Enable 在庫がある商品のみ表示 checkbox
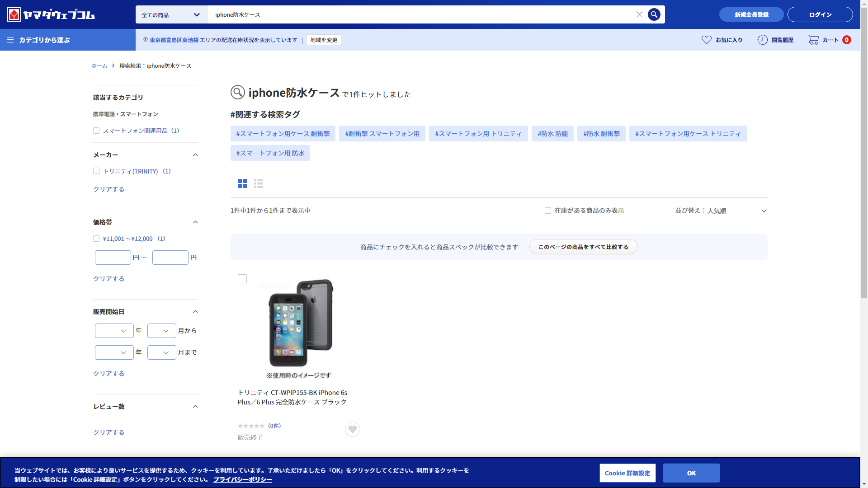Image resolution: width=868 pixels, height=488 pixels. click(x=548, y=211)
